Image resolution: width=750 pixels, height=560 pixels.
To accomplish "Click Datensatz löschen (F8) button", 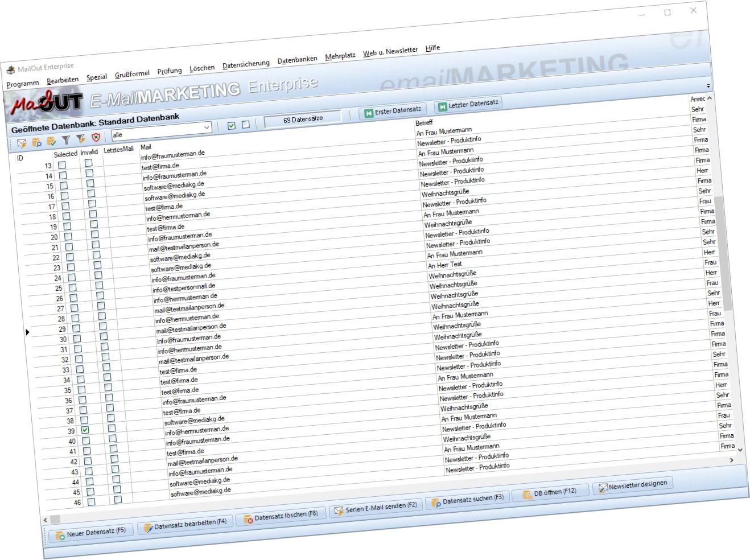I will click(x=281, y=516).
